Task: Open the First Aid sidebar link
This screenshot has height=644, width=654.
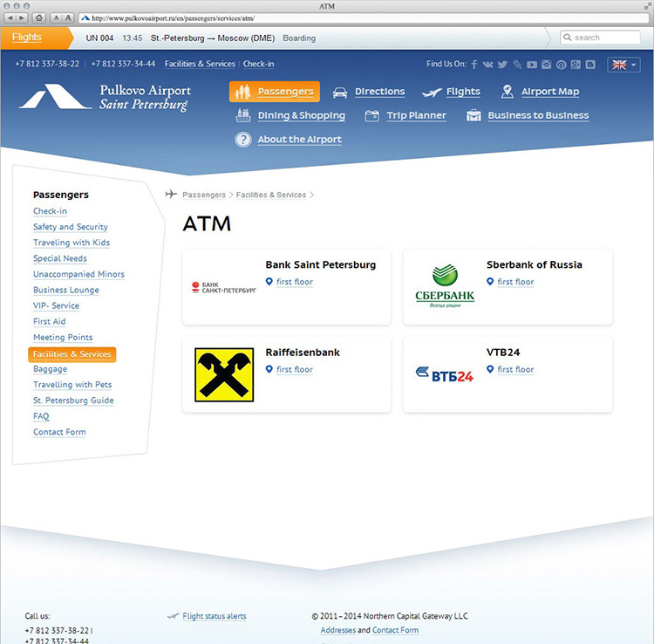Action: [49, 321]
